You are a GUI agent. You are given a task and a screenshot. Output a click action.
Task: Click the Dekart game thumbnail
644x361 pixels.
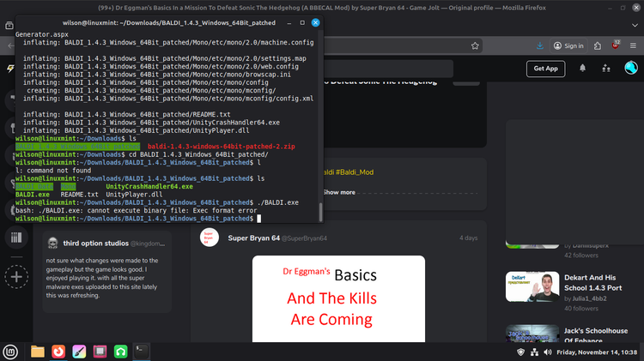(x=532, y=286)
